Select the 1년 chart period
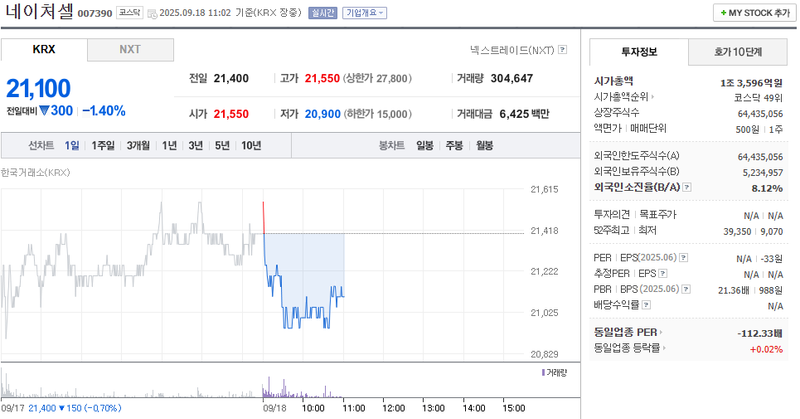 coord(169,145)
